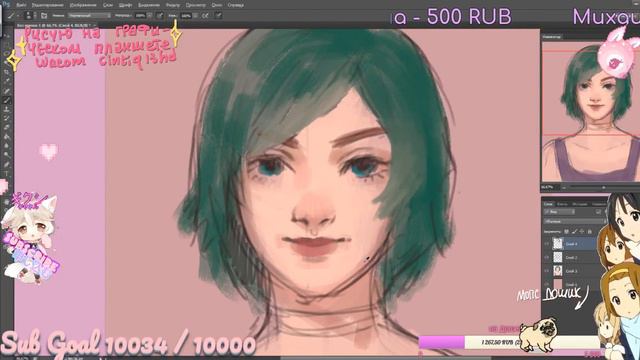Image resolution: width=640 pixels, height=360 pixels.
Task: Select the Move tool
Action: 7,35
